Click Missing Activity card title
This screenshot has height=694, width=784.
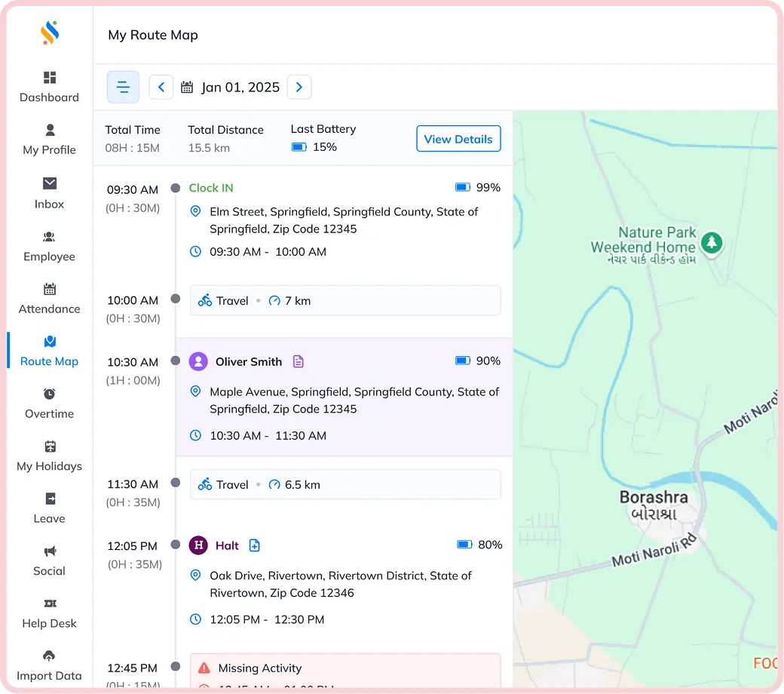point(260,668)
